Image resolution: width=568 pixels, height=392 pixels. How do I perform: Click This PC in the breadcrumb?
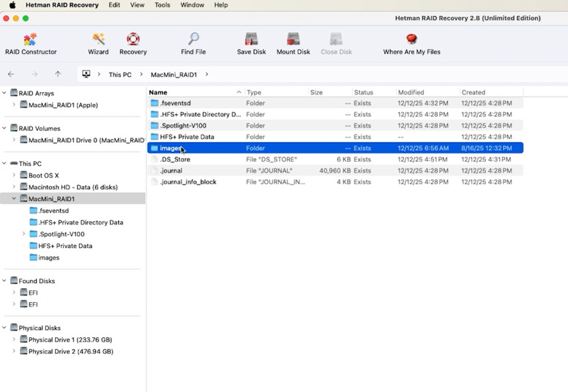pos(120,75)
